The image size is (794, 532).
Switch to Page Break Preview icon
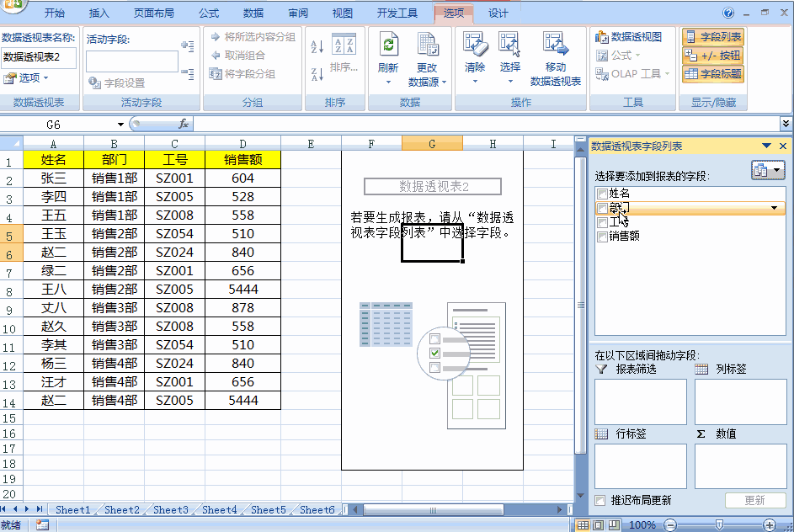tap(614, 525)
